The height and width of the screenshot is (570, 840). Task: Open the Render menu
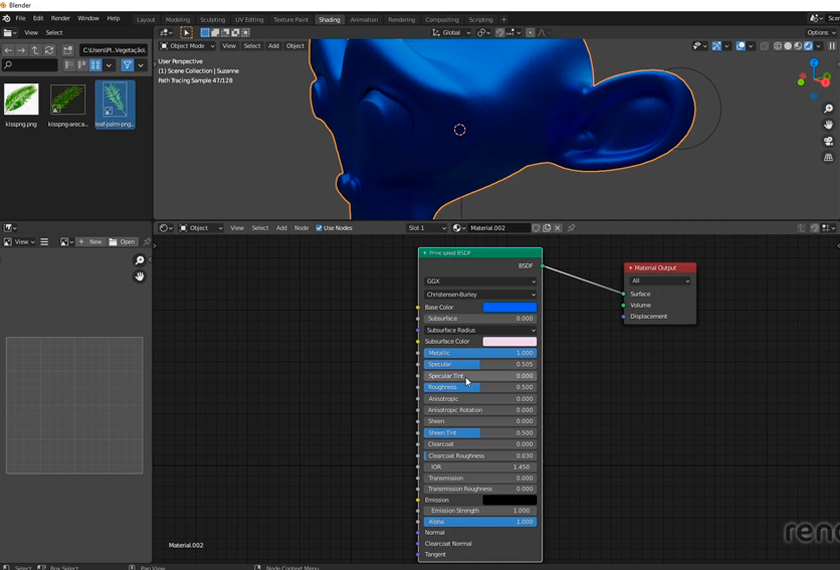pos(61,18)
